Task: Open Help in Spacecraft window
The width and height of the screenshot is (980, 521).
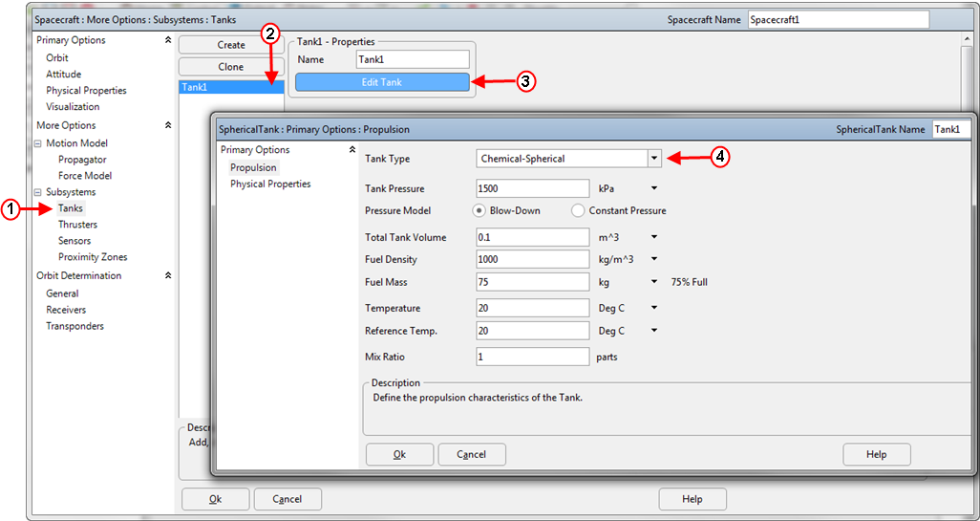Action: (692, 499)
